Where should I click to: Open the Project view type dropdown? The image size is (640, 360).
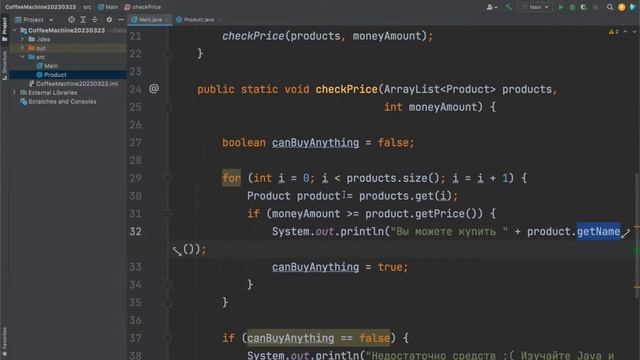coord(34,20)
